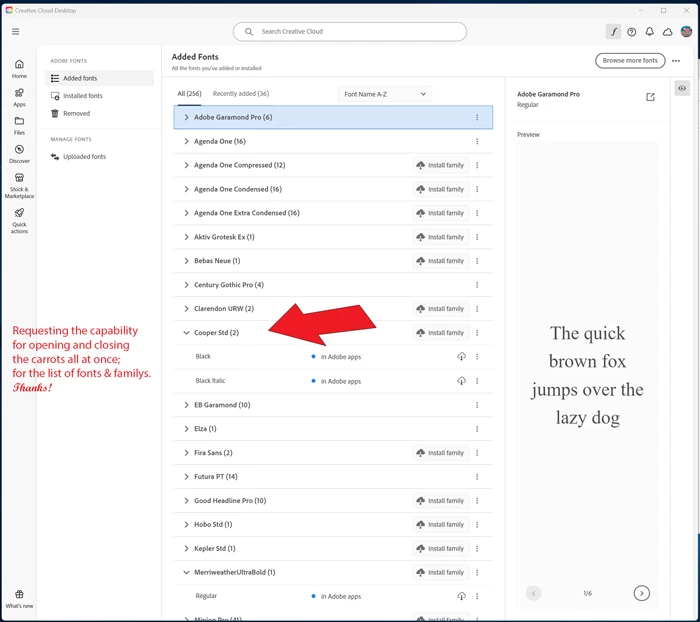The image size is (700, 622).
Task: Collapse MerriweatherUltraBold family
Action: pos(186,572)
